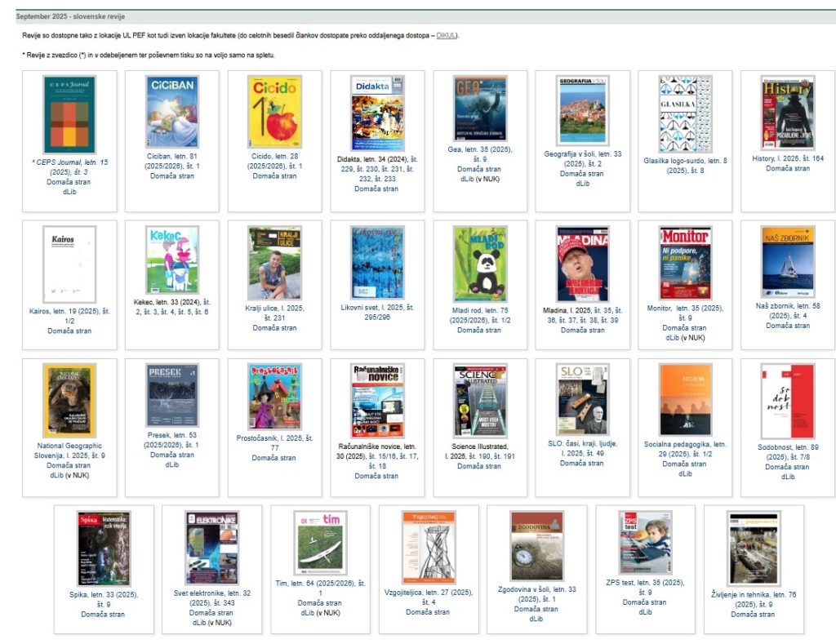Open dLib link under ZPS test
Viewport: 836px width, 644px height.
coord(645,612)
